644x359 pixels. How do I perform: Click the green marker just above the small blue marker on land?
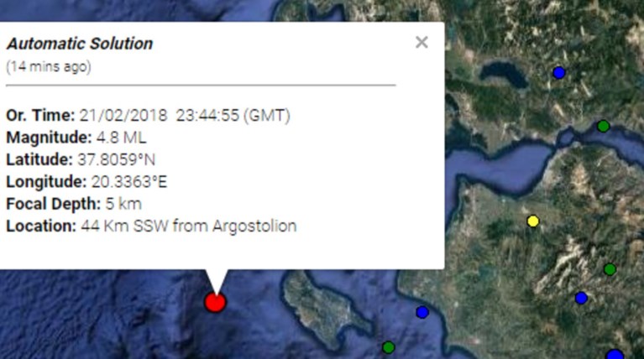pos(610,269)
